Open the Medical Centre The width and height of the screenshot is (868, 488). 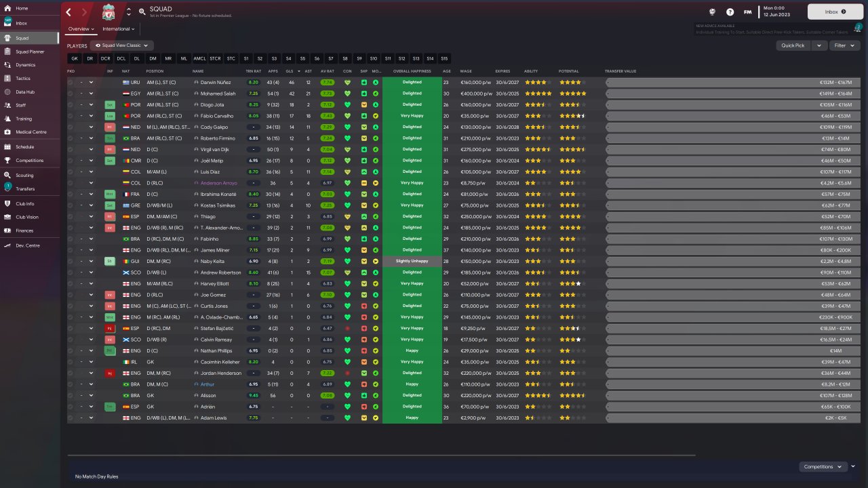click(x=31, y=132)
